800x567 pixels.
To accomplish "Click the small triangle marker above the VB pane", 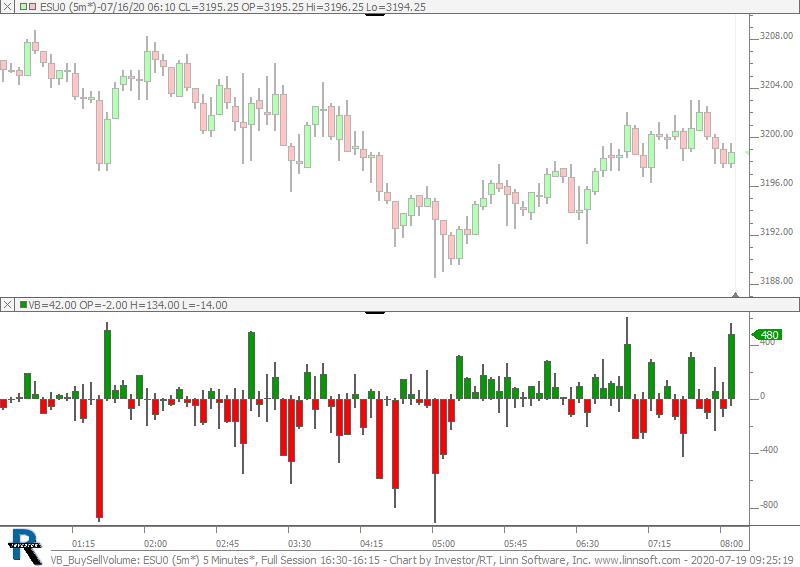I will [x=735, y=294].
